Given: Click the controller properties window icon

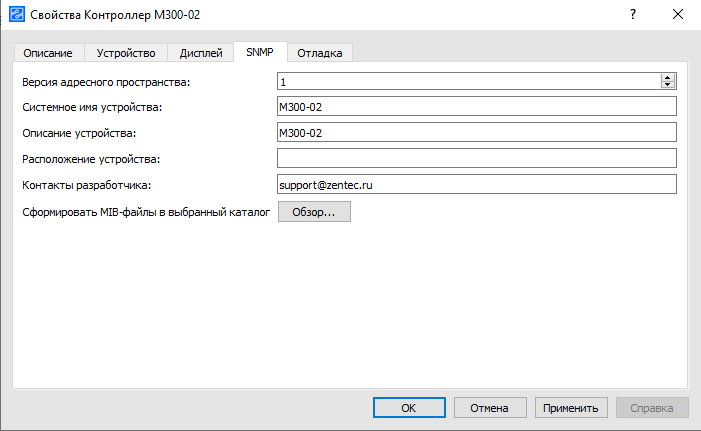Looking at the screenshot, I should 17,14.
